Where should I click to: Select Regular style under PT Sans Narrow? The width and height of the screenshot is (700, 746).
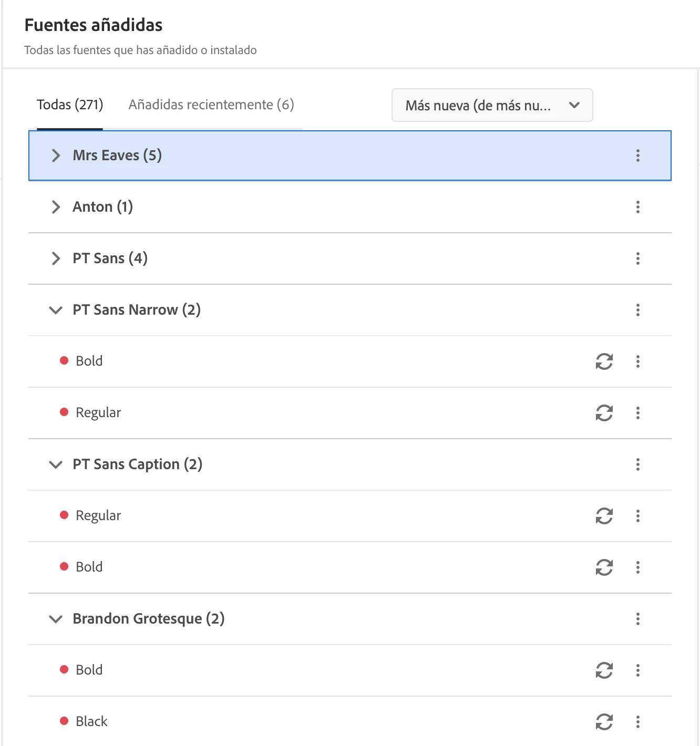[98, 413]
